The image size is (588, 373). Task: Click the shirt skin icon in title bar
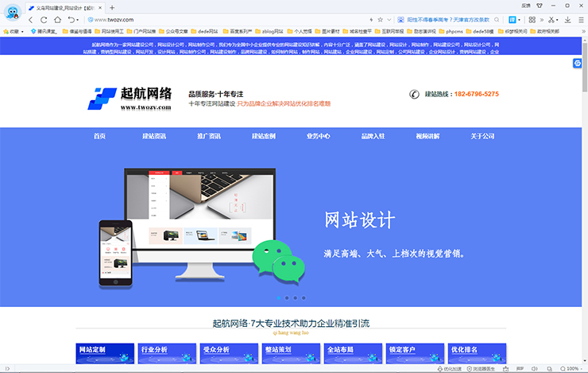pyautogui.click(x=540, y=6)
